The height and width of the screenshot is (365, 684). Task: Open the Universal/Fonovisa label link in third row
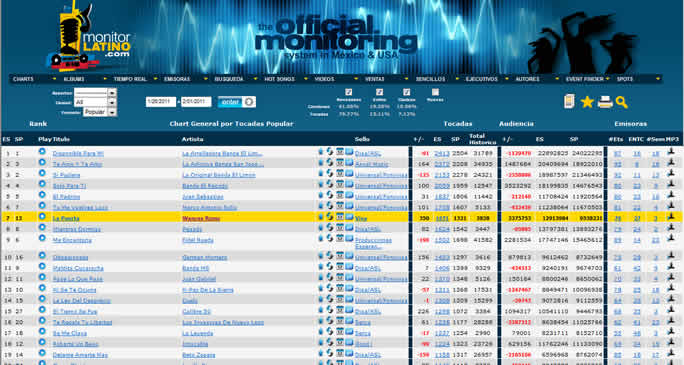tap(381, 175)
